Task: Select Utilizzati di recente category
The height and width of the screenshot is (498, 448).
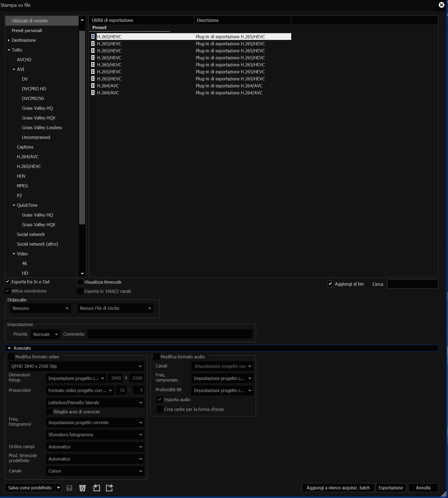Action: (x=42, y=21)
